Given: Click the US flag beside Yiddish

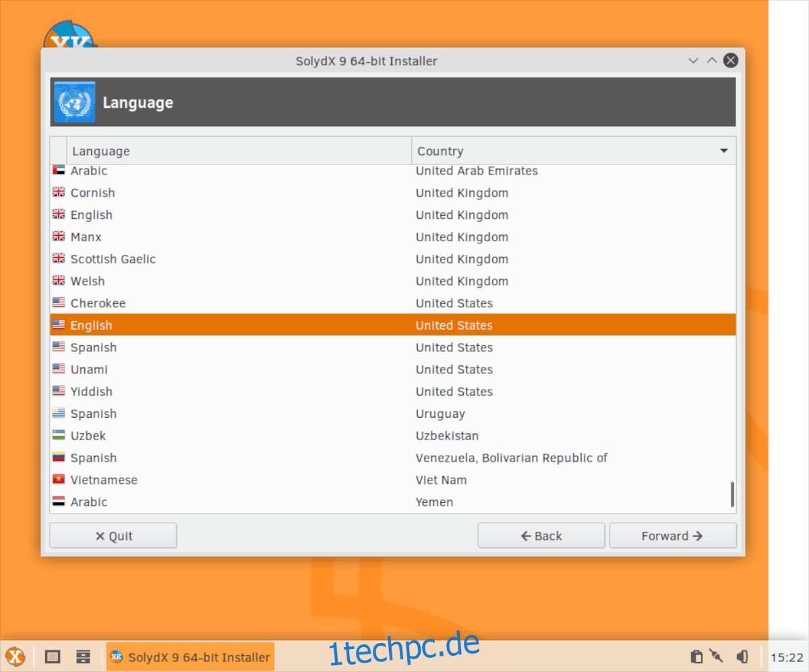Looking at the screenshot, I should coord(59,392).
